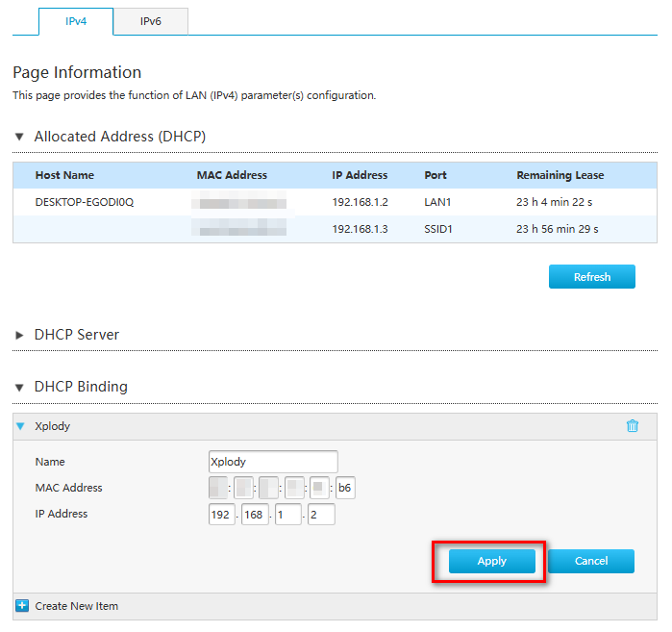Select the IPv4 tab
Screen dimensions: 672x632
click(x=76, y=21)
